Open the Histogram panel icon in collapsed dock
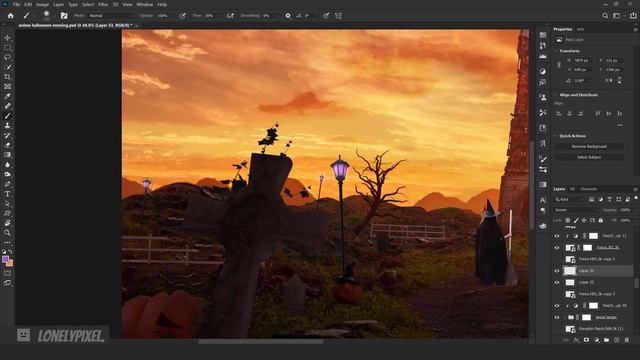The width and height of the screenshot is (640, 360). 543,57
